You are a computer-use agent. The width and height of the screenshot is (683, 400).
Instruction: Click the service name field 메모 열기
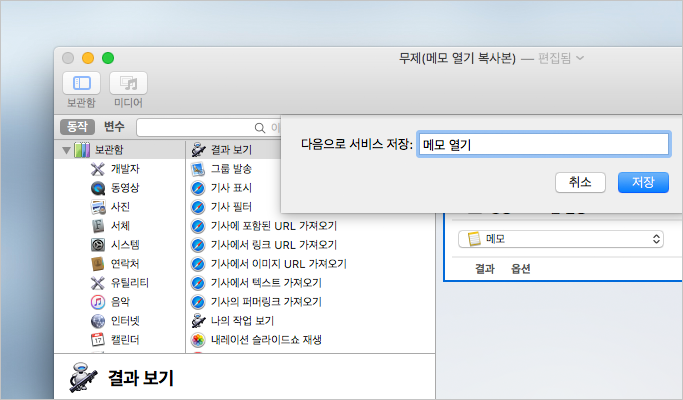click(543, 144)
